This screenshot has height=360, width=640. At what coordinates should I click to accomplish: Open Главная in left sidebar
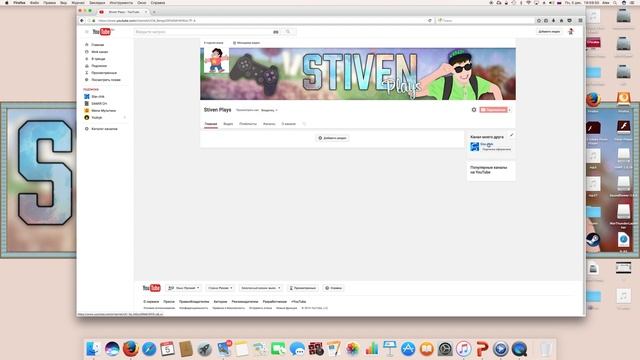[98, 45]
